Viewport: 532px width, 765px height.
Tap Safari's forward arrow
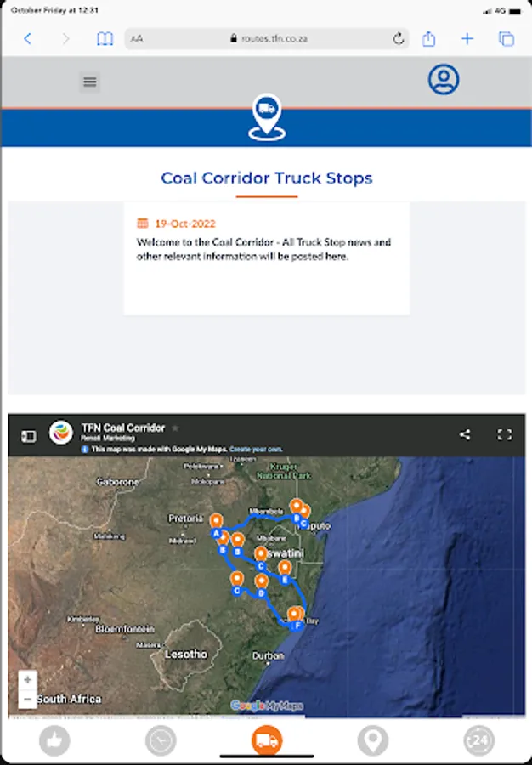coord(65,38)
